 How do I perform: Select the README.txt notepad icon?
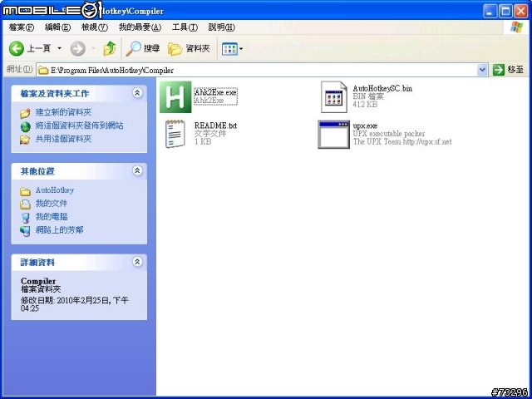(175, 134)
